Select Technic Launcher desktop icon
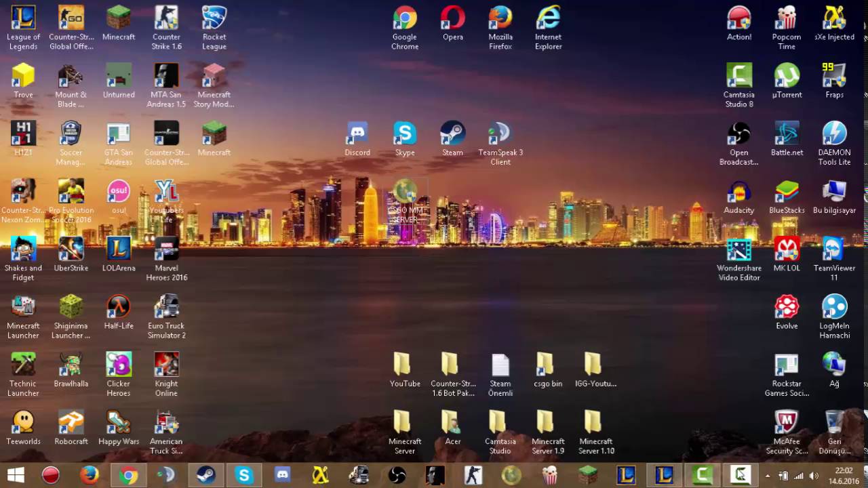The image size is (868, 488). (23, 373)
